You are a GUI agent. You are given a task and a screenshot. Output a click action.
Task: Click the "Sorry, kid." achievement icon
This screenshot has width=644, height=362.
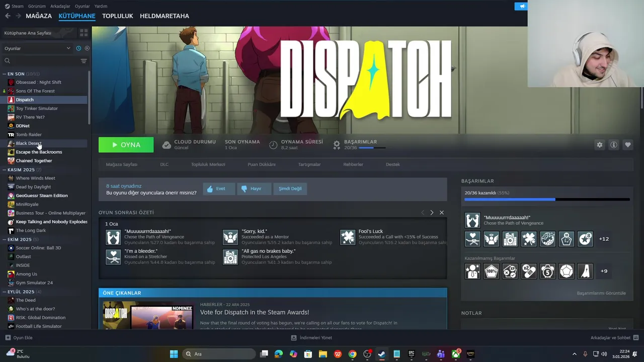point(230,237)
